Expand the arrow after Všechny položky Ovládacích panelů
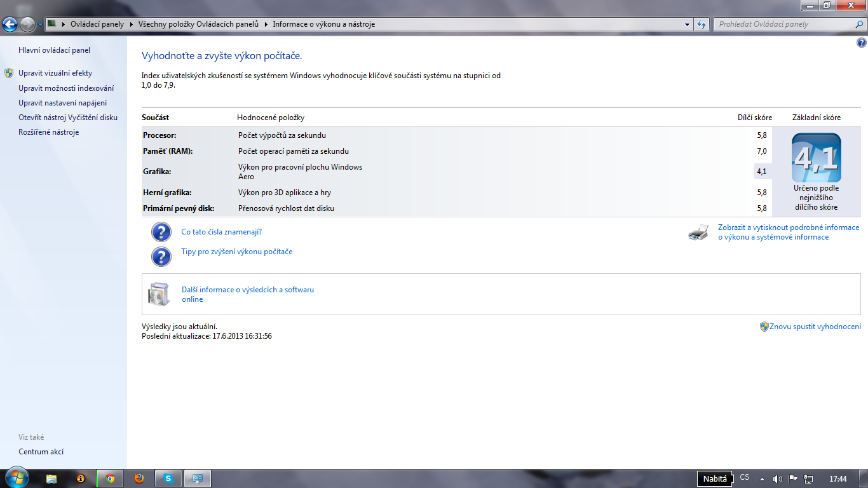This screenshot has width=868, height=488. [x=266, y=24]
